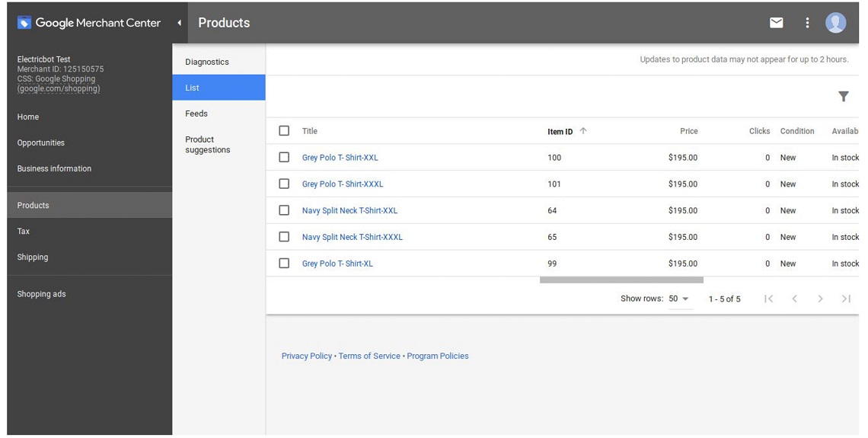
Task: Check the Grey Polo T-Shirt-XXL row checkbox
Action: [284, 158]
